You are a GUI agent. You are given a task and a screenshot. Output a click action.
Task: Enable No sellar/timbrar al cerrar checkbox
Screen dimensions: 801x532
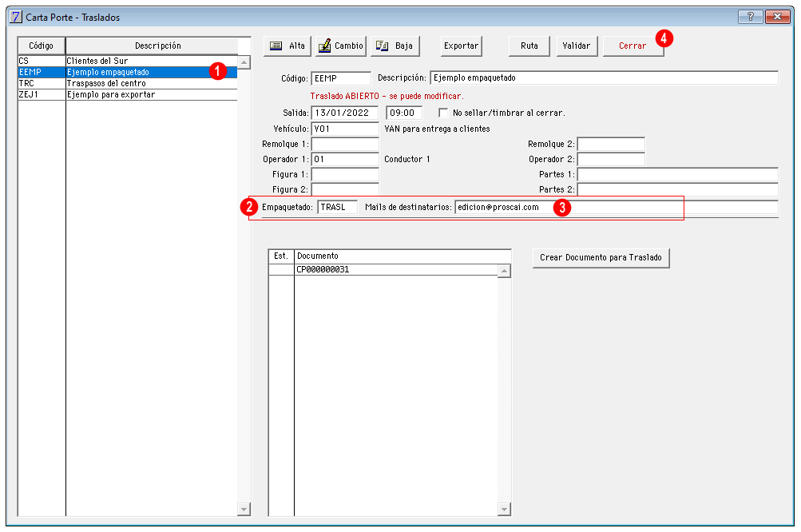[x=443, y=113]
